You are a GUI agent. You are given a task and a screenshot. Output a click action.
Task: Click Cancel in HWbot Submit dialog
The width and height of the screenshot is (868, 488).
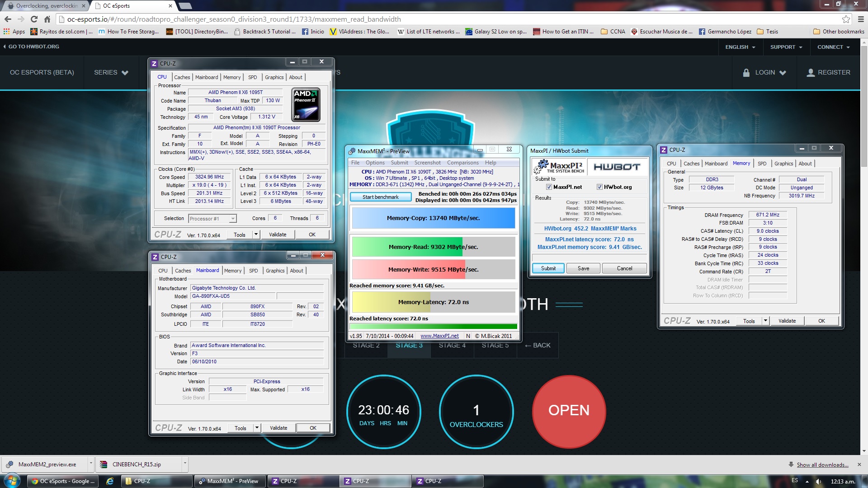[x=625, y=268]
